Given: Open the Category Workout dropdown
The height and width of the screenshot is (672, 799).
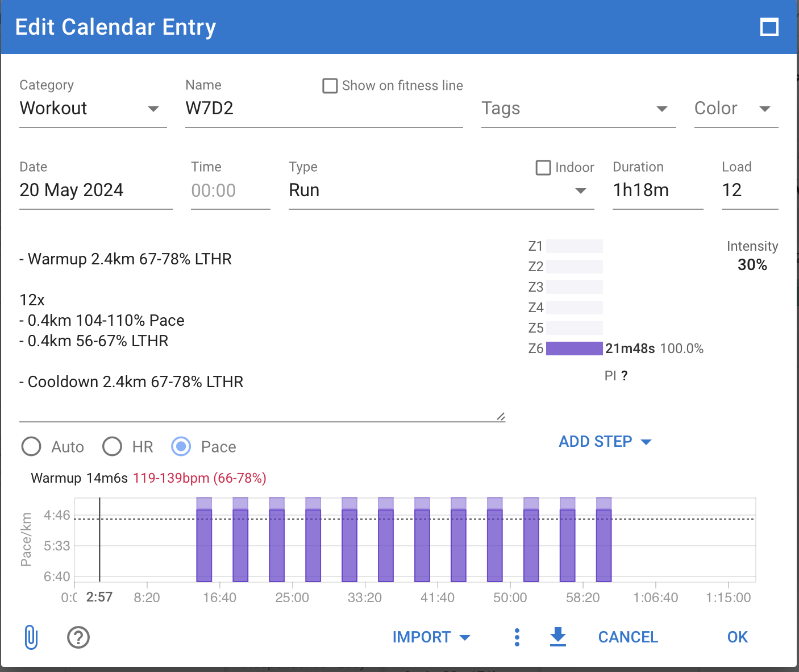Looking at the screenshot, I should (93, 109).
